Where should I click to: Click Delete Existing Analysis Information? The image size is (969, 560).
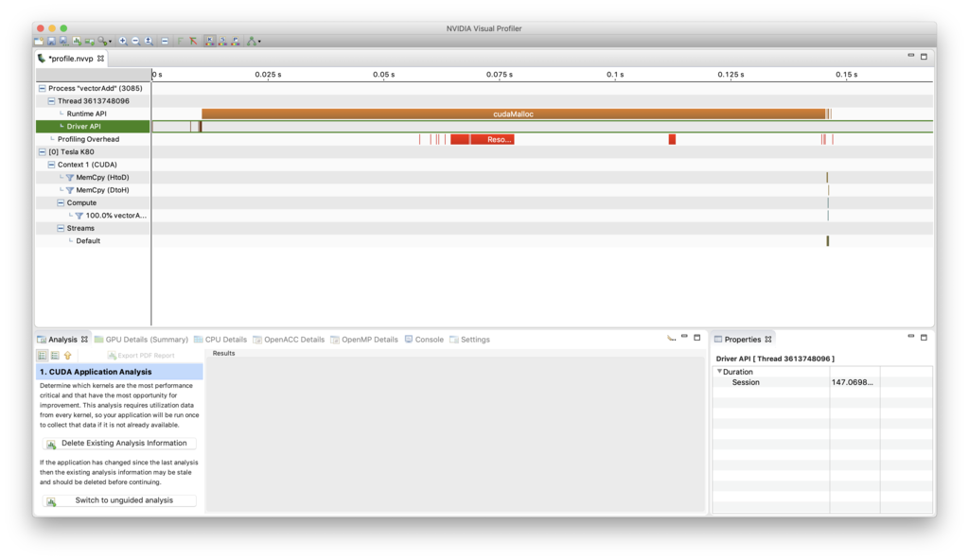119,444
